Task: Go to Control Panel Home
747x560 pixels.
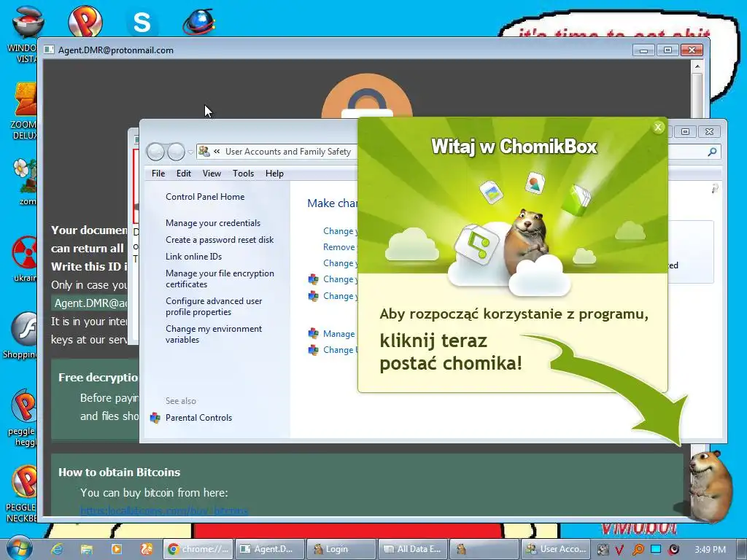Action: [x=205, y=197]
